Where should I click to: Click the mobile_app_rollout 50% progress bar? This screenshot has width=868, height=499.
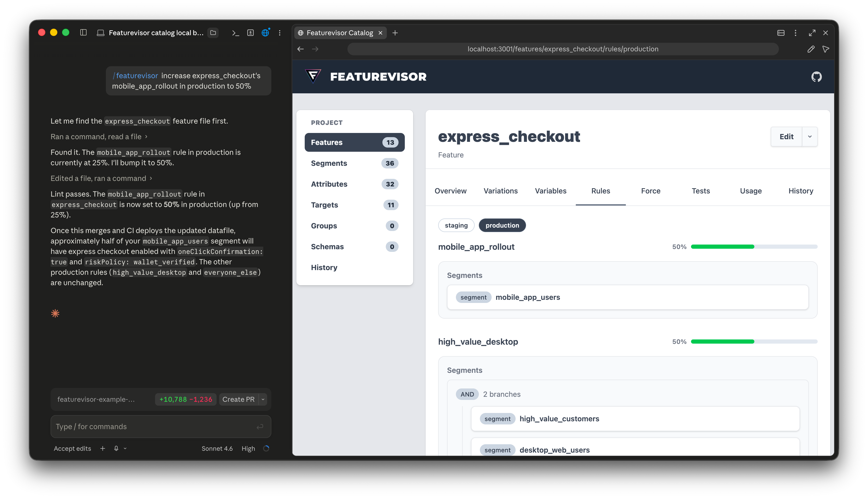[x=754, y=247]
